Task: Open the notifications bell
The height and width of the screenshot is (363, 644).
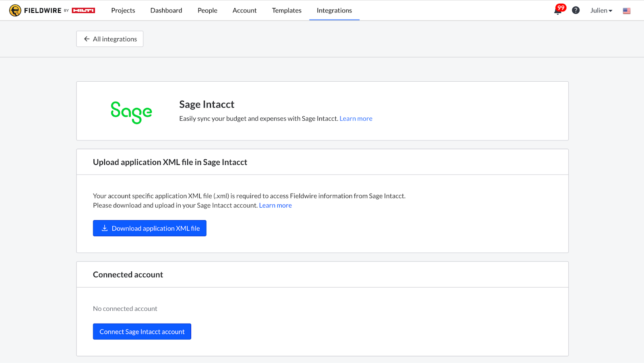Action: 557,12
